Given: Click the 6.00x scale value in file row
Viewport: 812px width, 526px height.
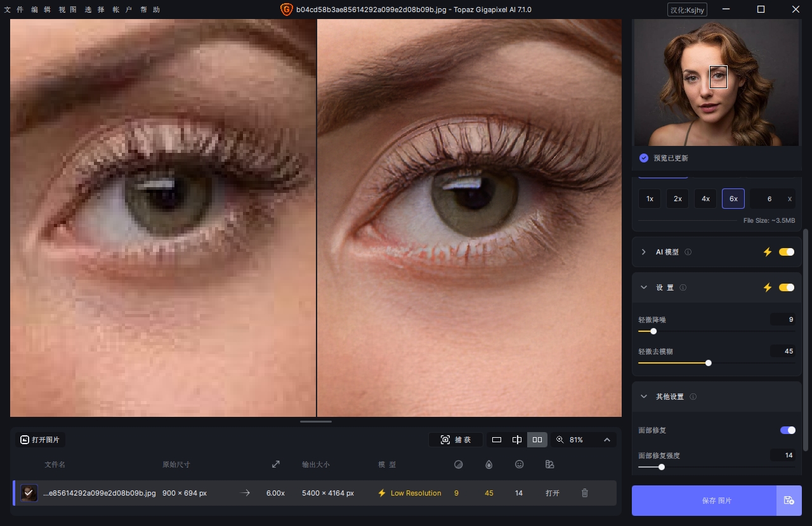Looking at the screenshot, I should [275, 493].
